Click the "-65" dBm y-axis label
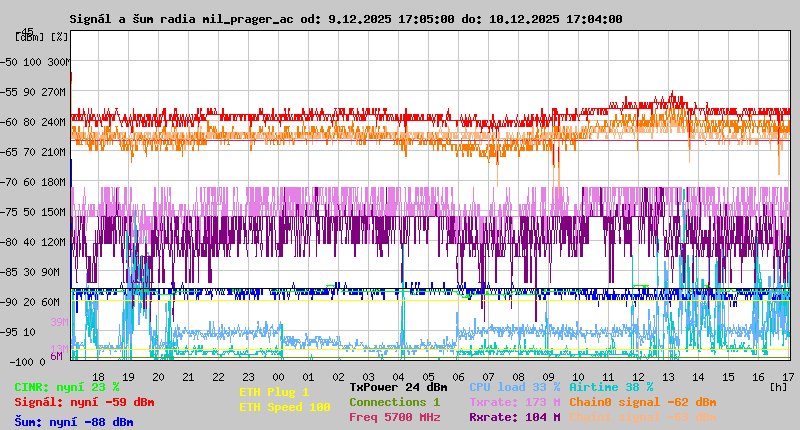Viewport: 800px width, 430px height. coord(8,153)
